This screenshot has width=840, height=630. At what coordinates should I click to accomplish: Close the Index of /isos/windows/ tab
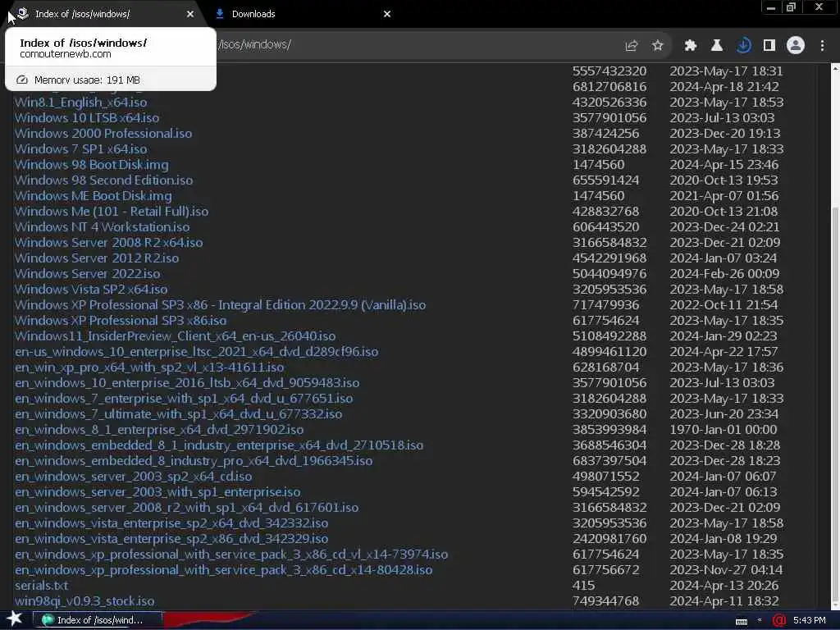pos(190,14)
